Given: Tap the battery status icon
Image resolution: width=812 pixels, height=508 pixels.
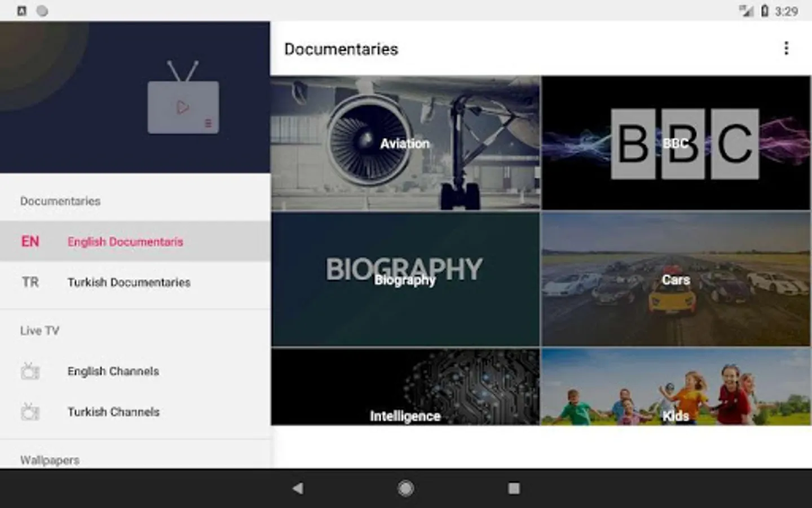Looking at the screenshot, I should coord(765,11).
